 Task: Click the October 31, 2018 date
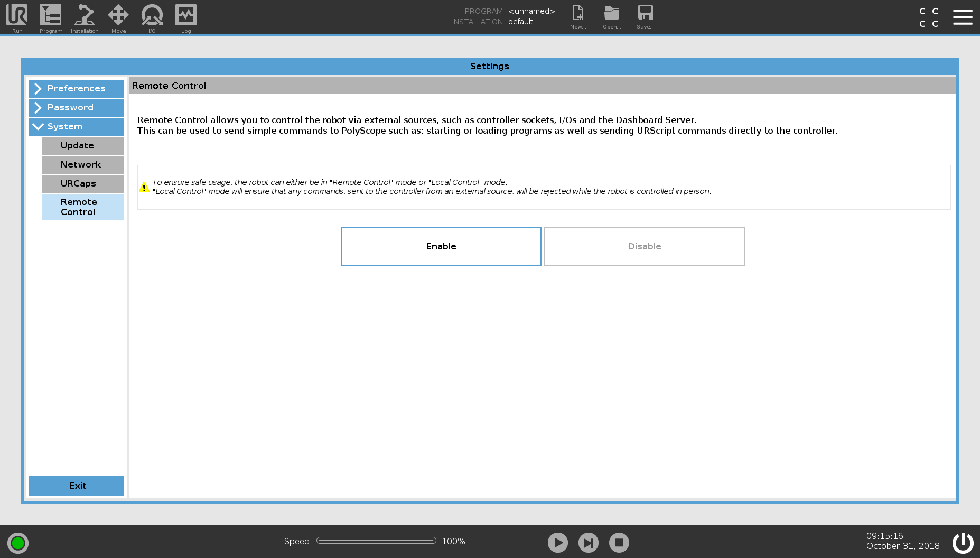click(903, 546)
